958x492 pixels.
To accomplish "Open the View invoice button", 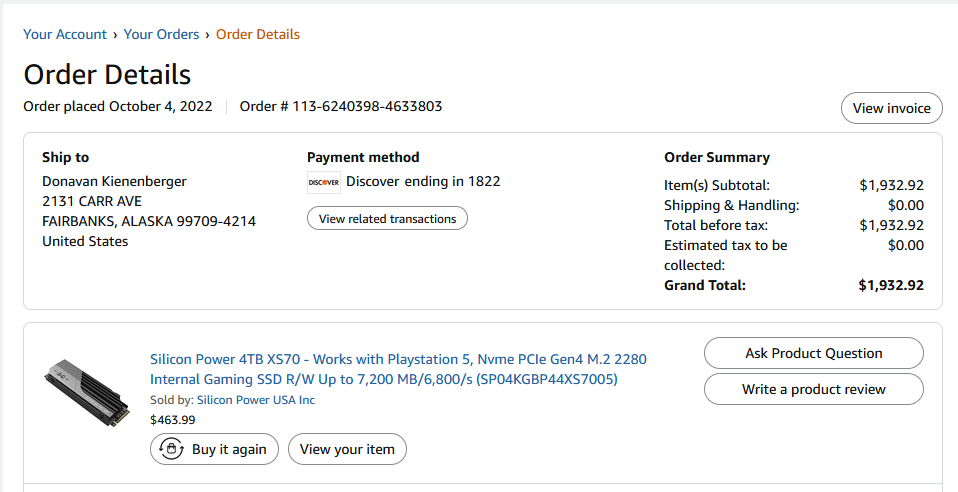I will (x=891, y=108).
